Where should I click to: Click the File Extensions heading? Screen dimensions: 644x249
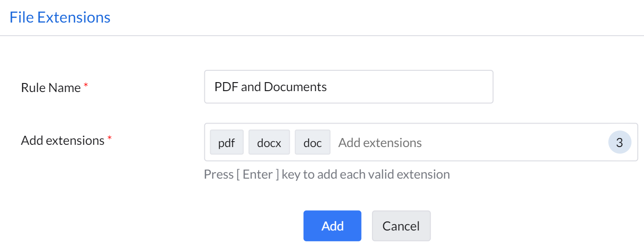(x=60, y=17)
